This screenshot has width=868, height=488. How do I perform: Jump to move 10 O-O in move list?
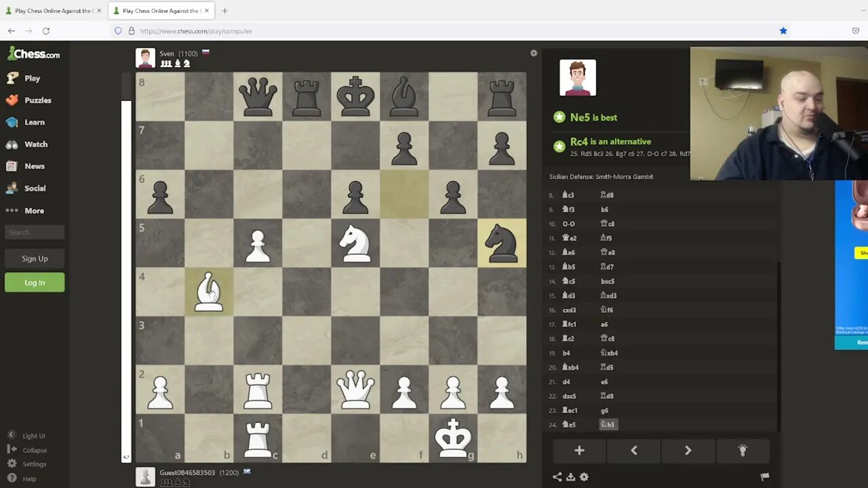[568, 224]
